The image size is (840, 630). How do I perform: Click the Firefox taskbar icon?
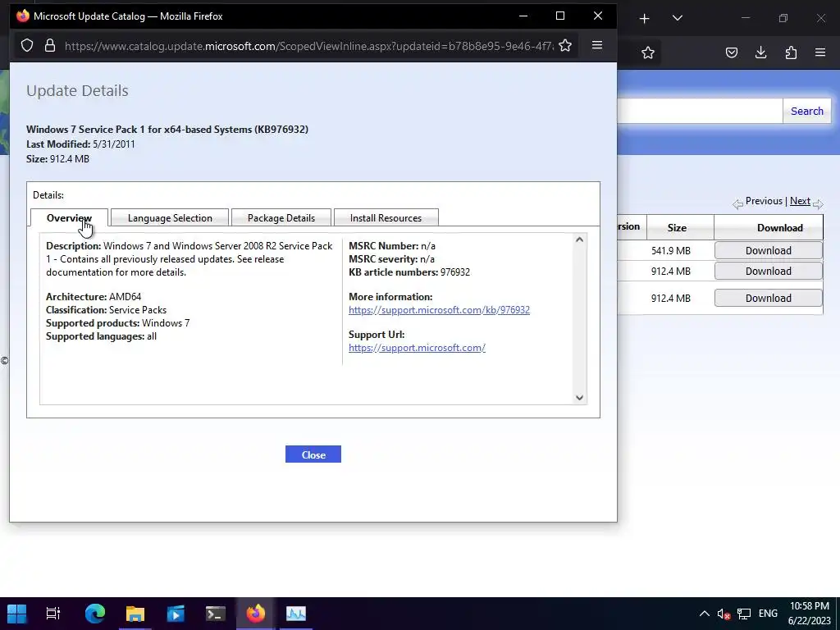click(x=256, y=614)
